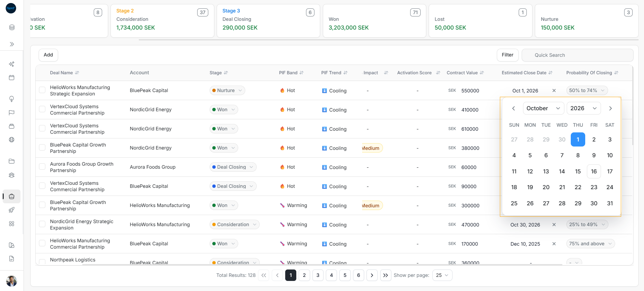Image resolution: width=644 pixels, height=291 pixels.
Task: Open the October month dropdown
Action: (x=543, y=108)
